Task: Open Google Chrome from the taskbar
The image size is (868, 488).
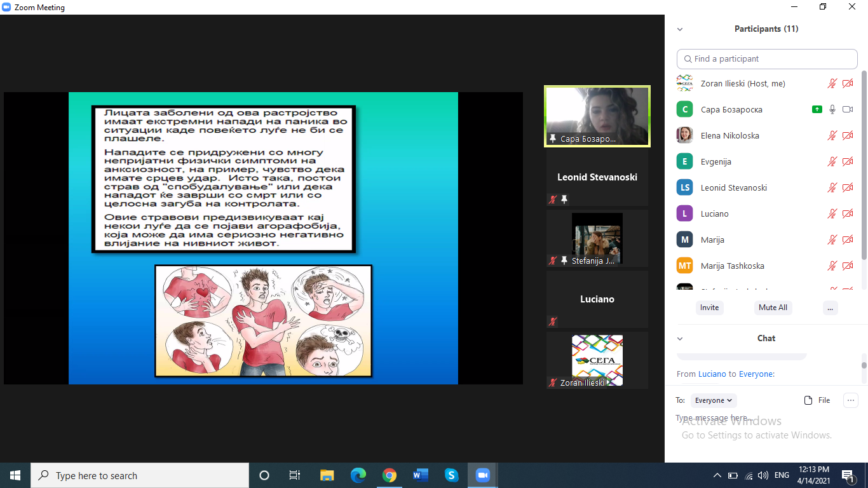Action: (390, 475)
